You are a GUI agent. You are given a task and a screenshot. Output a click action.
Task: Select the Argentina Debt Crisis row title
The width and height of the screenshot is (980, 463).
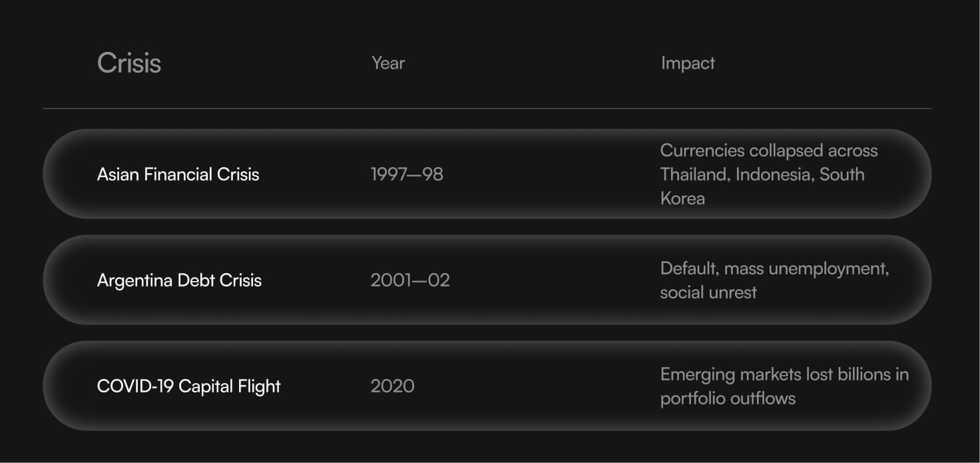179,280
